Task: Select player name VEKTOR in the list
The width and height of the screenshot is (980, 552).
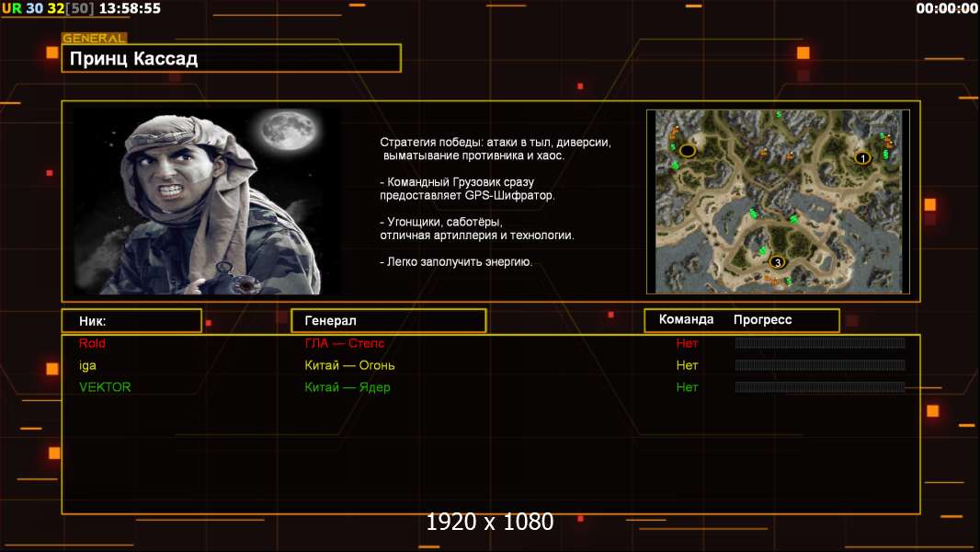Action: 105,387
